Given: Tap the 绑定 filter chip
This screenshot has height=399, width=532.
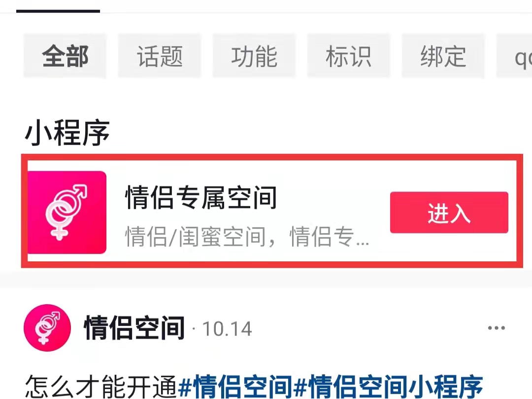Looking at the screenshot, I should click(x=443, y=56).
